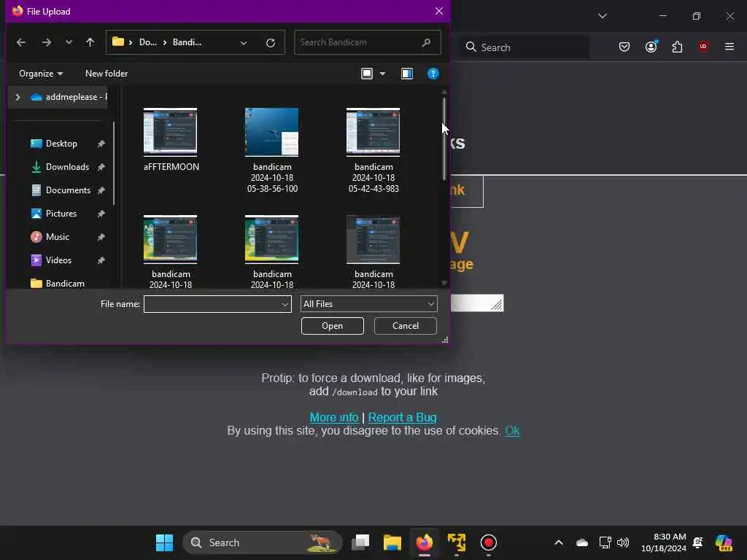Select bandicam 2024-10-18 05-38-56-100 file

272,150
